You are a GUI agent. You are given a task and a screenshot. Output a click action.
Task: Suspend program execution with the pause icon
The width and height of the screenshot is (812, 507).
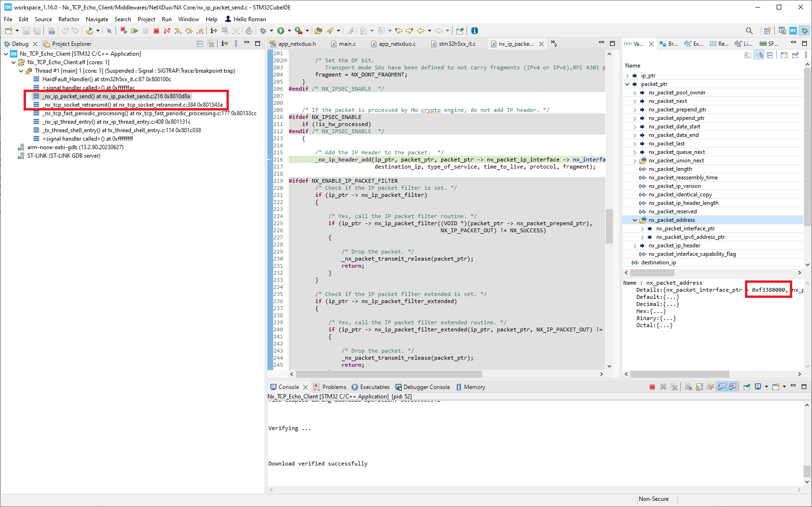click(x=145, y=31)
